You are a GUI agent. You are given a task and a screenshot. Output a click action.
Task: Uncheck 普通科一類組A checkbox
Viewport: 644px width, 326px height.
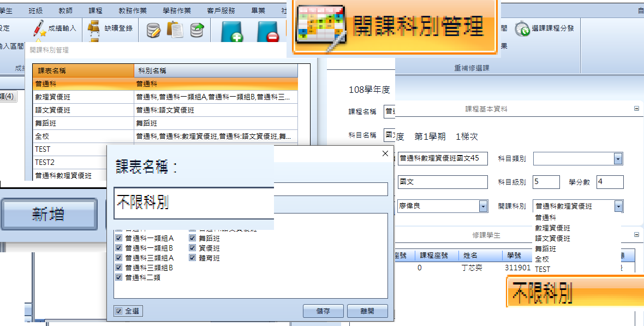tap(118, 238)
